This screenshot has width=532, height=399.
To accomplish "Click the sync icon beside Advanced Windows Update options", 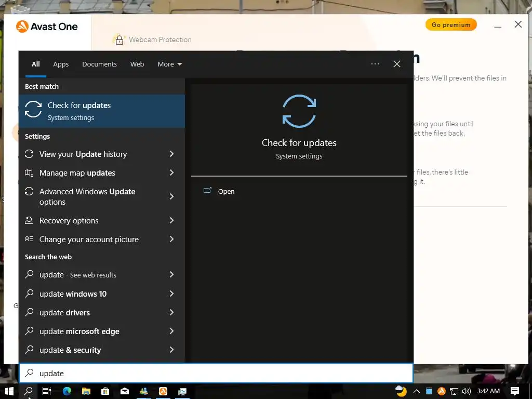I will point(29,191).
